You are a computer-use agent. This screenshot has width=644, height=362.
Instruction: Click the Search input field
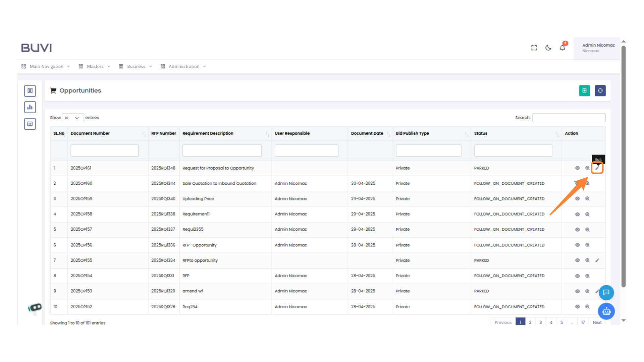click(569, 118)
